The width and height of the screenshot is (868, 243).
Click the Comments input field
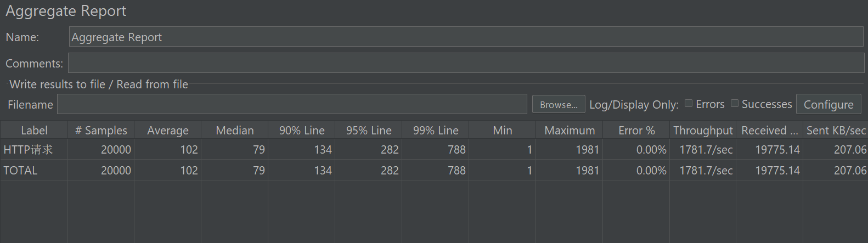tap(466, 63)
